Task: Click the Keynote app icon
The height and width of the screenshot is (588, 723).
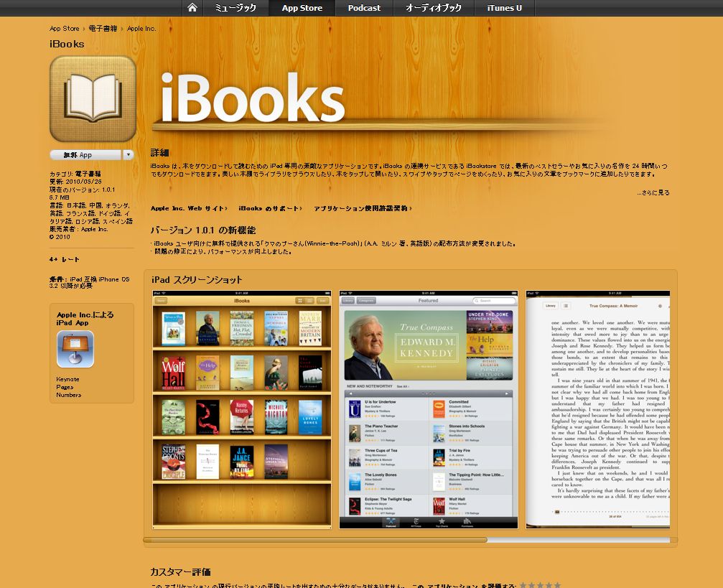Action: click(75, 349)
